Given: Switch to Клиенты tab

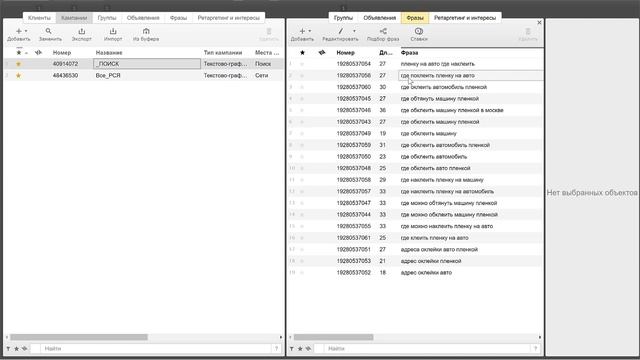Looking at the screenshot, I should click(39, 18).
